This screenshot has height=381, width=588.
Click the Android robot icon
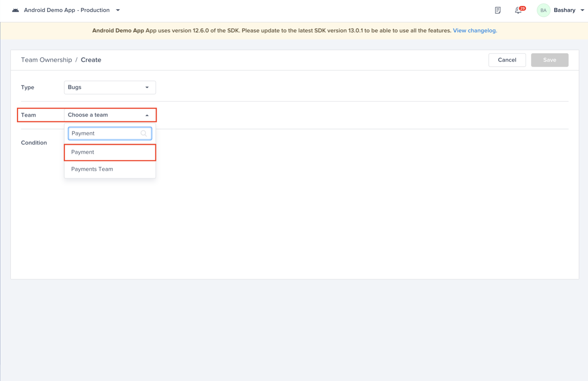pyautogui.click(x=15, y=10)
